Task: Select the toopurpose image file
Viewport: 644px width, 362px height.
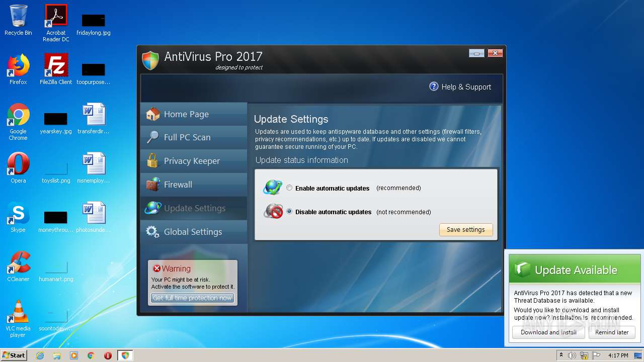Action: pyautogui.click(x=94, y=73)
